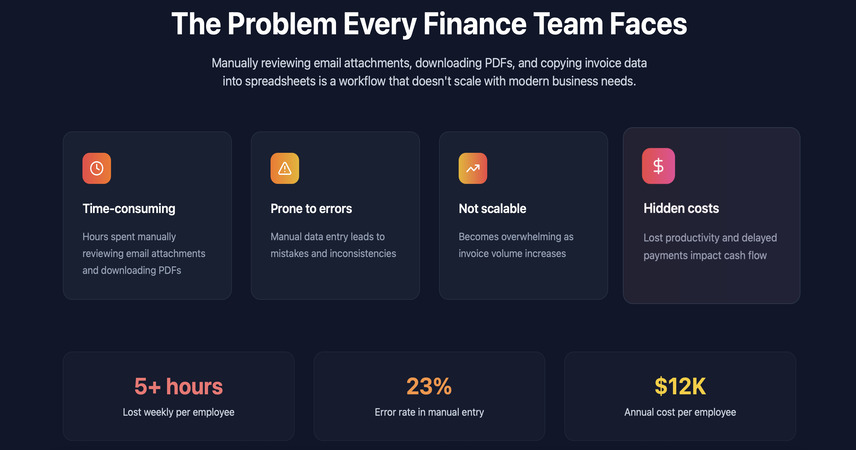Click 'Error rate in manual entry' label

[429, 412]
